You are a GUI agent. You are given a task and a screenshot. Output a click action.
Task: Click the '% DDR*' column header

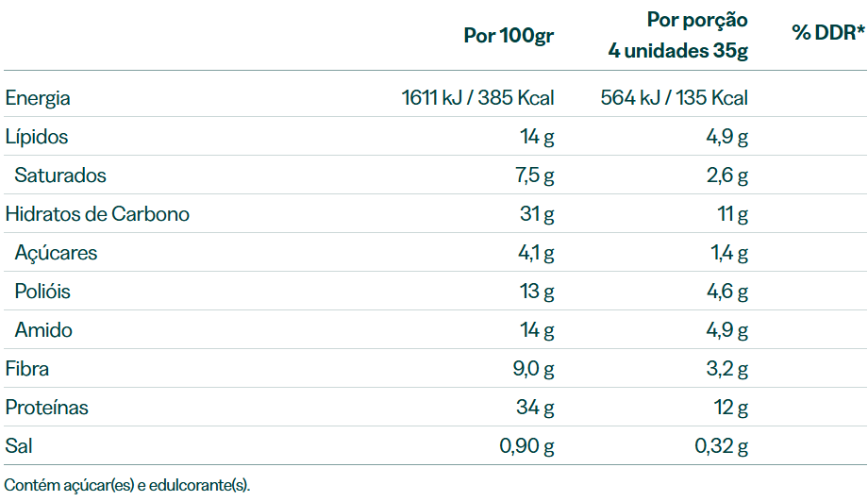point(828,33)
